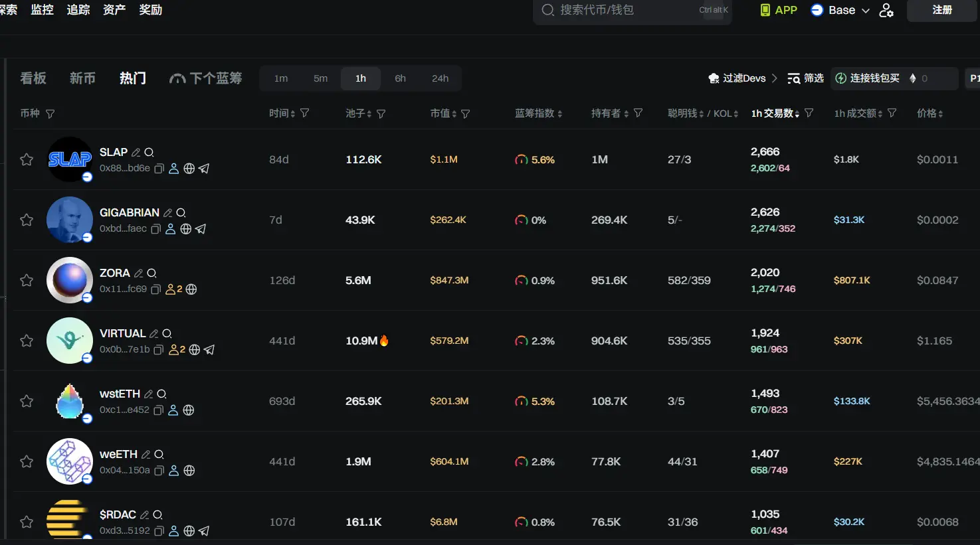
Task: Click the 注册 button
Action: tap(942, 10)
